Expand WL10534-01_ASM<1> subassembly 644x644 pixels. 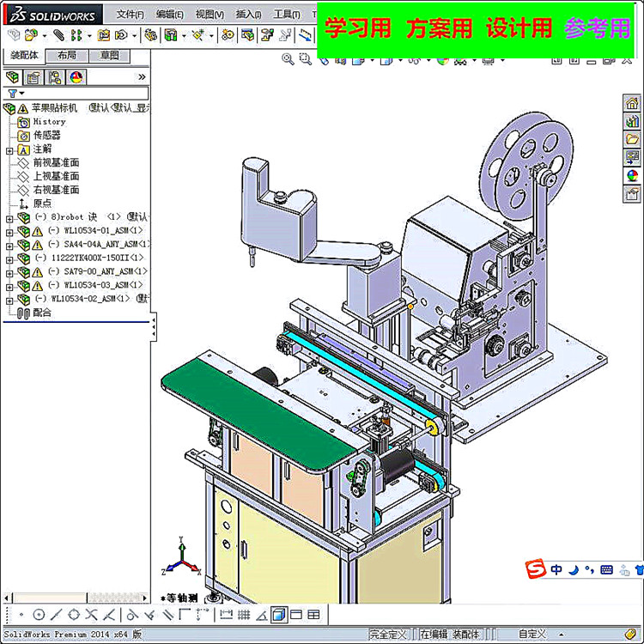(9, 233)
